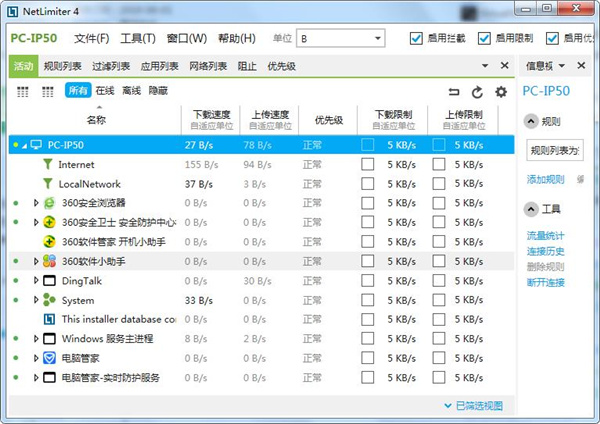Click the LocalNetwork filter funnel icon
Viewport: 600px width, 424px height.
click(48, 184)
